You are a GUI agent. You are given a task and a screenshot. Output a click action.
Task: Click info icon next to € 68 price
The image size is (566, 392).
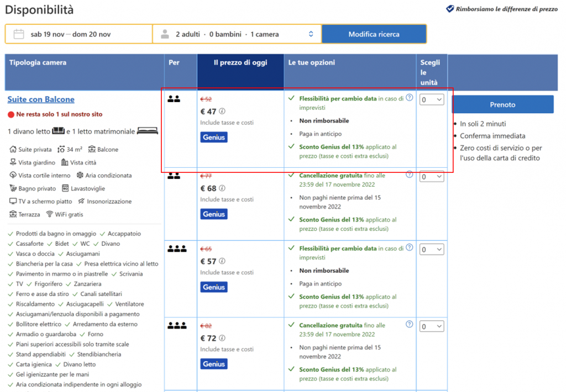point(222,188)
